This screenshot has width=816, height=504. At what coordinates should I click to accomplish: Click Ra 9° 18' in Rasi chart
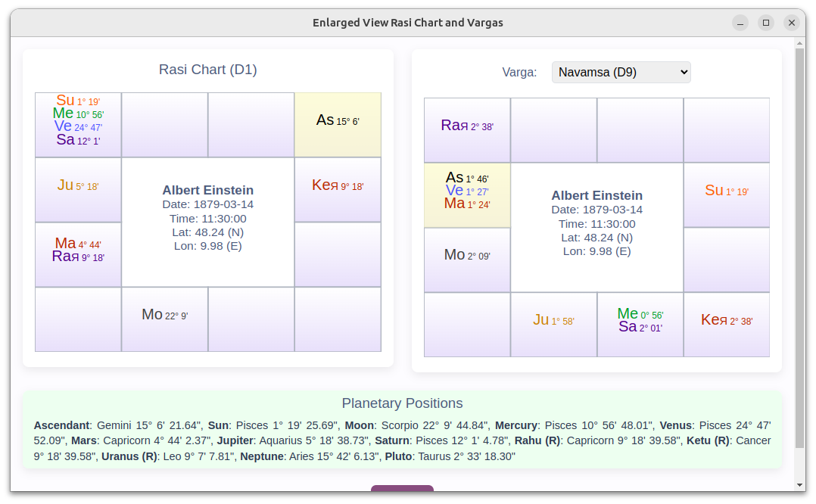pyautogui.click(x=78, y=257)
